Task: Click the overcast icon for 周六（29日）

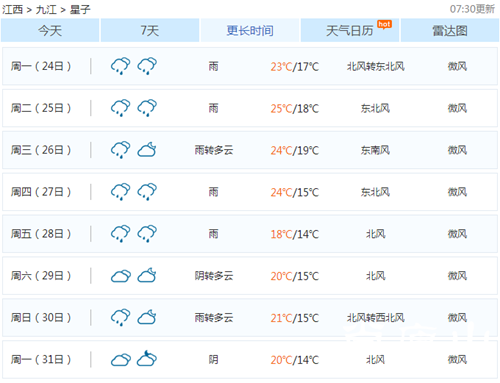Action: coord(121,276)
